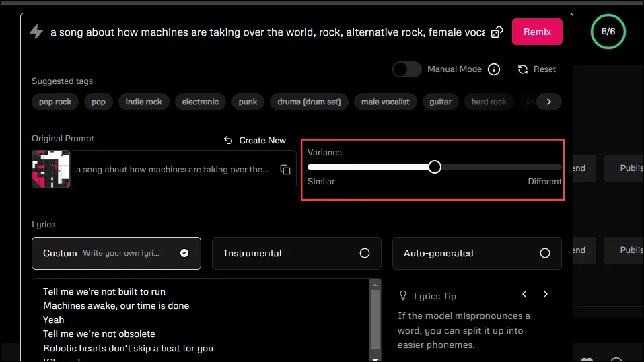Select the Auto-generated lyrics option
Screen dimensions: 644x362
point(477,253)
